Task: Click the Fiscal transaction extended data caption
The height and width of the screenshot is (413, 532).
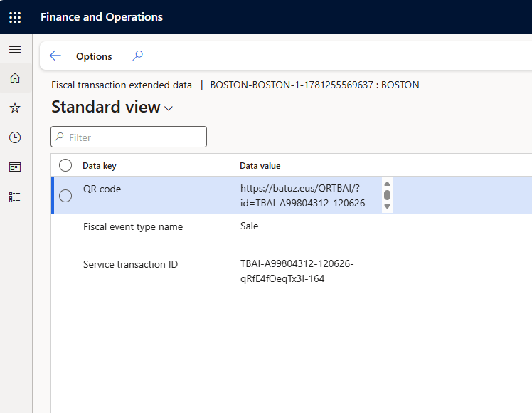Action: click(x=122, y=85)
